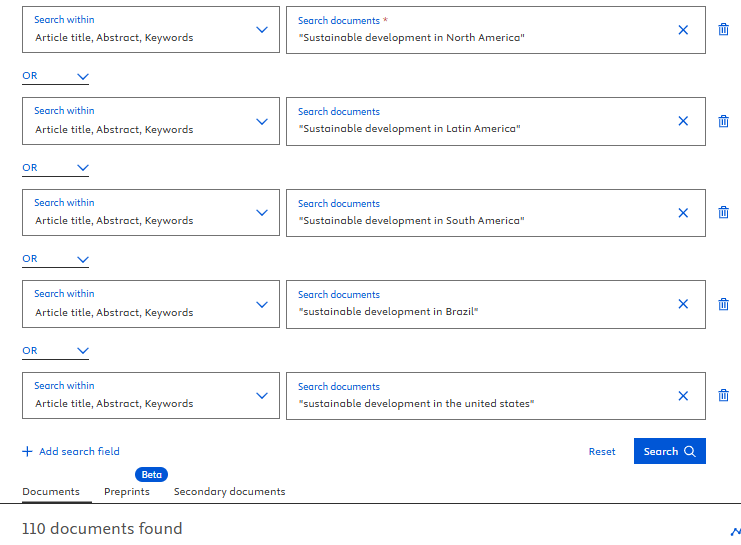Delete the North America search row
741x545 pixels.
723,30
